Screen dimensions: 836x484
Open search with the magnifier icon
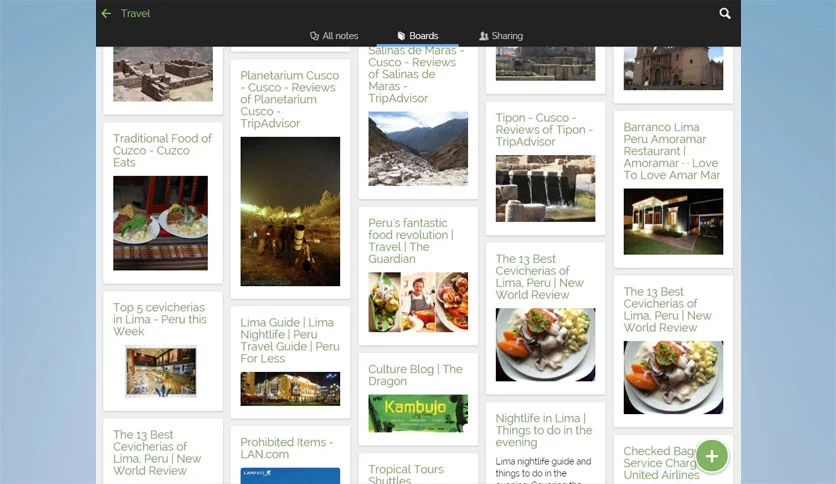725,13
